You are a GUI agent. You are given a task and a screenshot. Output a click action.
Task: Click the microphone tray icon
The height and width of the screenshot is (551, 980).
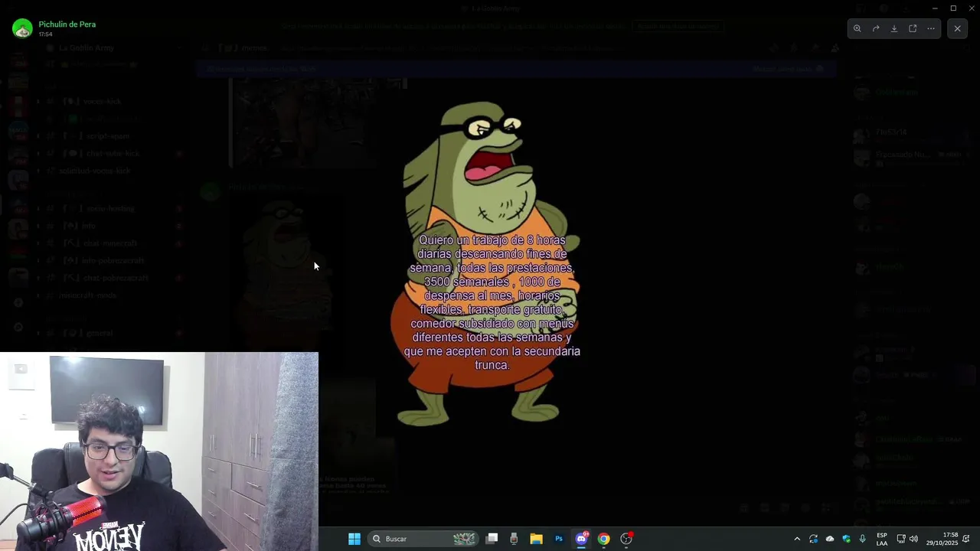coord(863,539)
